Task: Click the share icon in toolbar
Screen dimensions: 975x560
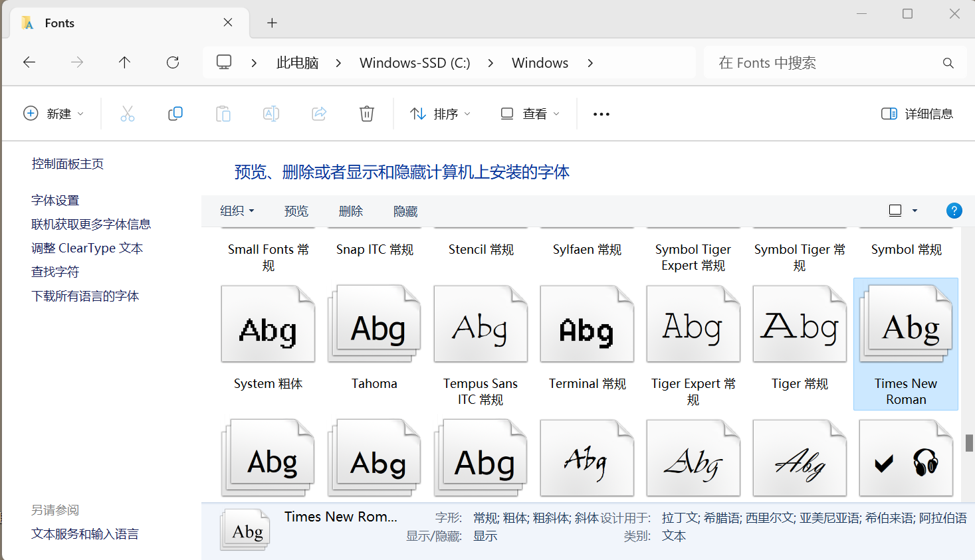Action: coord(319,114)
